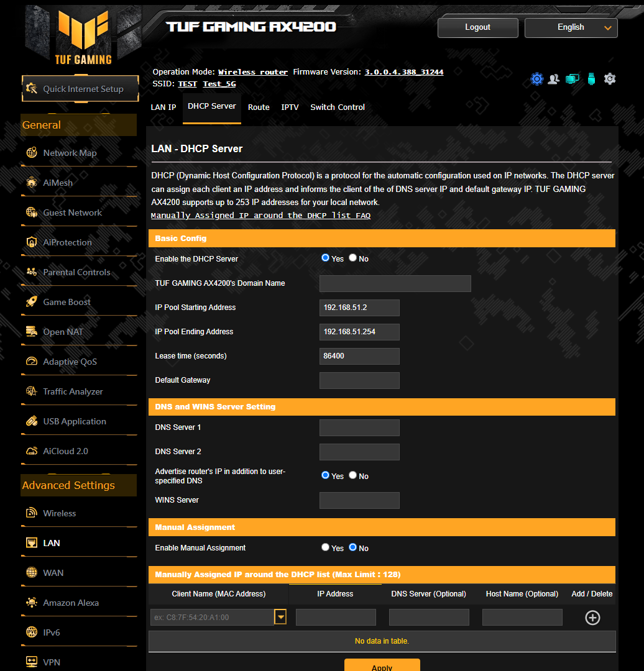Open the Switch Control tab
The width and height of the screenshot is (644, 671).
(338, 107)
